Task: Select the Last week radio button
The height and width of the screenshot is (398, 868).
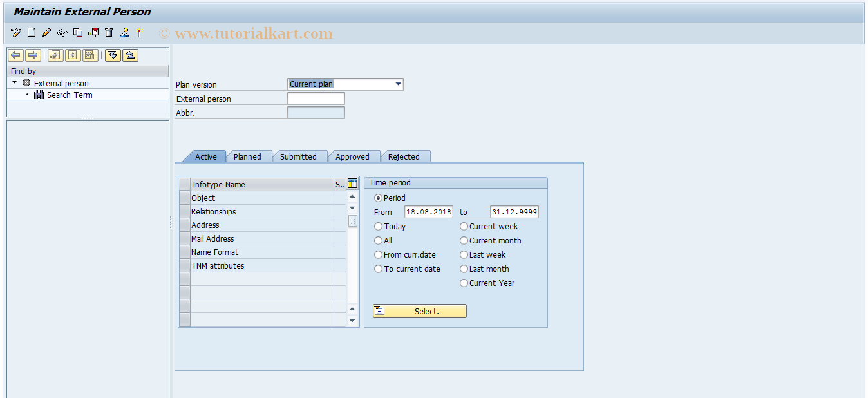Action: tap(464, 254)
